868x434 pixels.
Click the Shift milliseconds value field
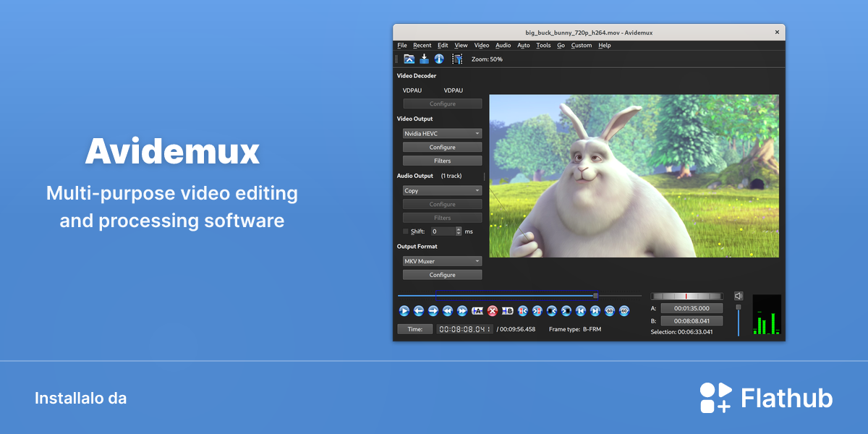(443, 231)
